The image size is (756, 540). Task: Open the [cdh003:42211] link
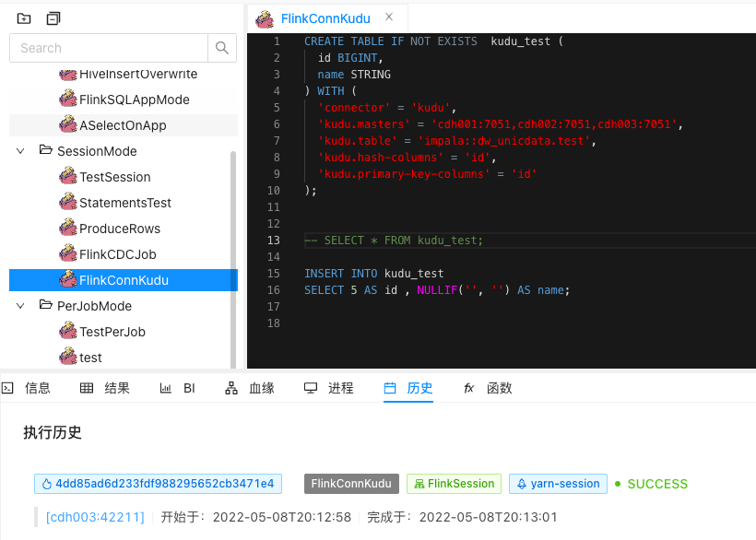coord(95,517)
